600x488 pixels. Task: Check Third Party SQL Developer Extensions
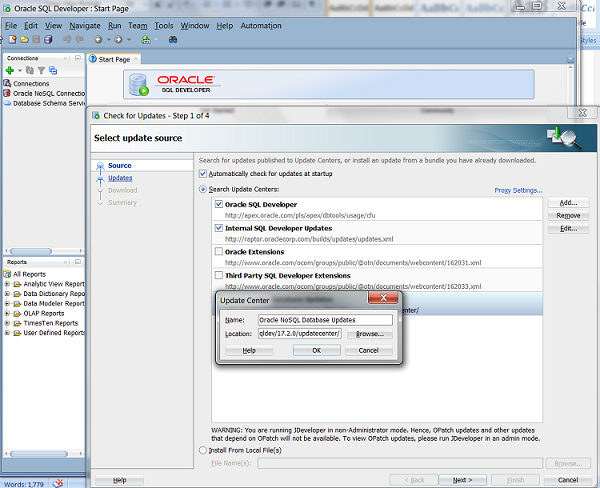pyautogui.click(x=218, y=275)
